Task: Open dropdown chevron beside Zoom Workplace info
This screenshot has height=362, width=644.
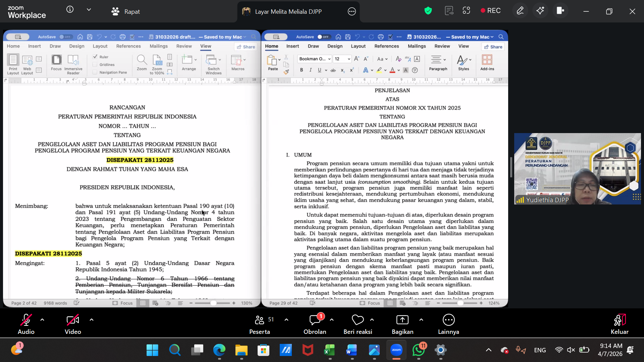Action: tap(89, 9)
